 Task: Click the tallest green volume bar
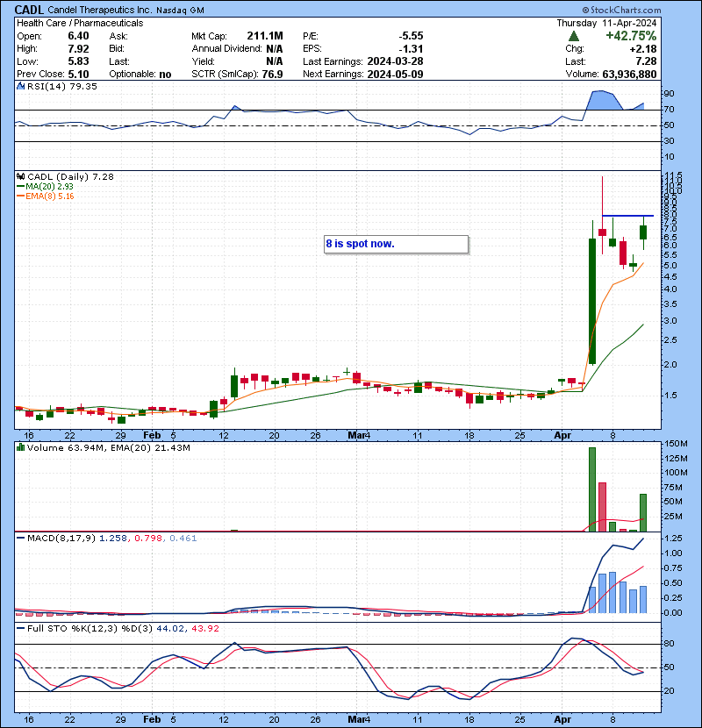tap(592, 489)
